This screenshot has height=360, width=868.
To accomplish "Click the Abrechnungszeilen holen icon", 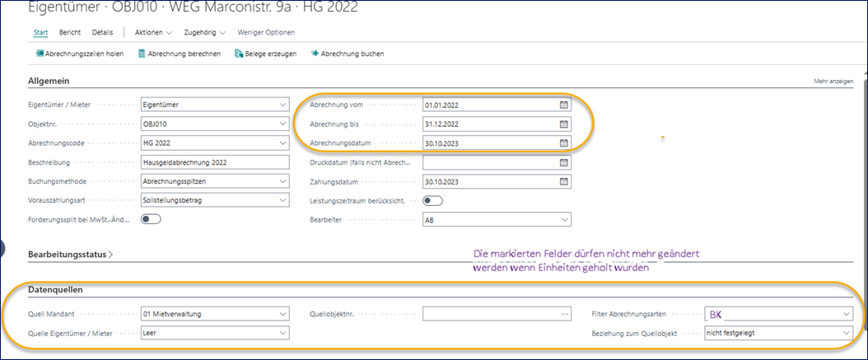I will [39, 54].
